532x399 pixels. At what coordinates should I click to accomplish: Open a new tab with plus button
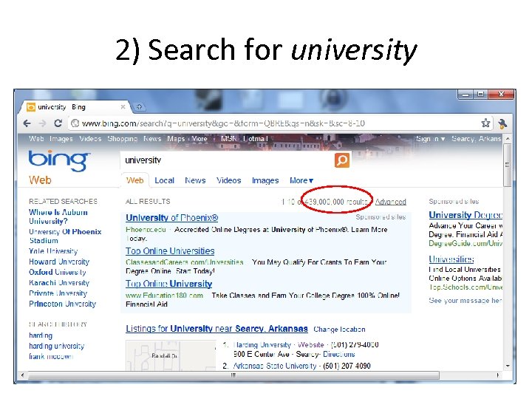click(139, 107)
